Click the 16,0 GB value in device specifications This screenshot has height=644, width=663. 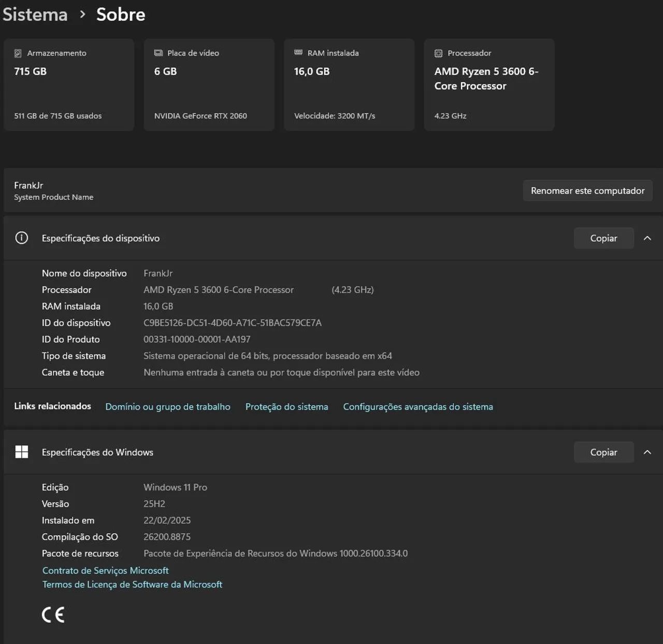pos(158,306)
